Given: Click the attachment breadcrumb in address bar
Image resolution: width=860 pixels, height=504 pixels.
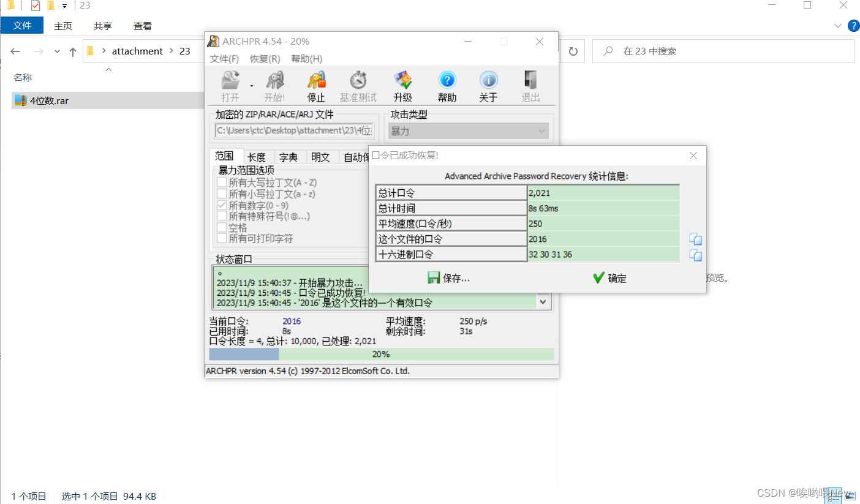Looking at the screenshot, I should 137,51.
